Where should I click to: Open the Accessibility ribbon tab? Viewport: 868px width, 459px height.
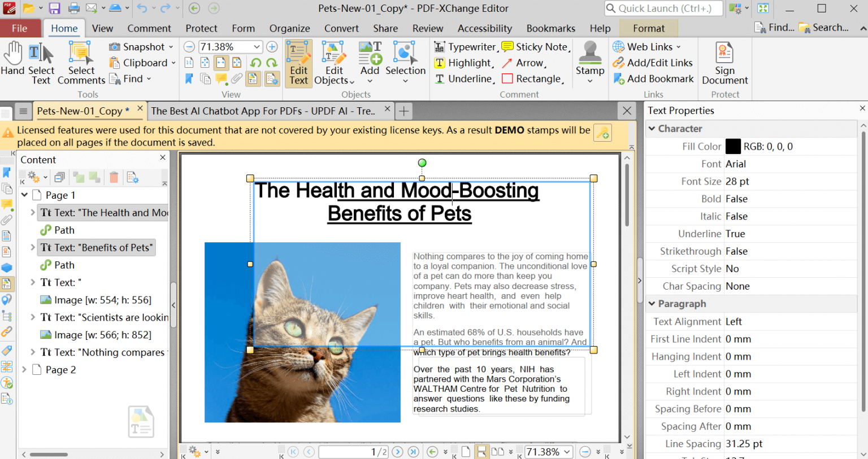485,28
